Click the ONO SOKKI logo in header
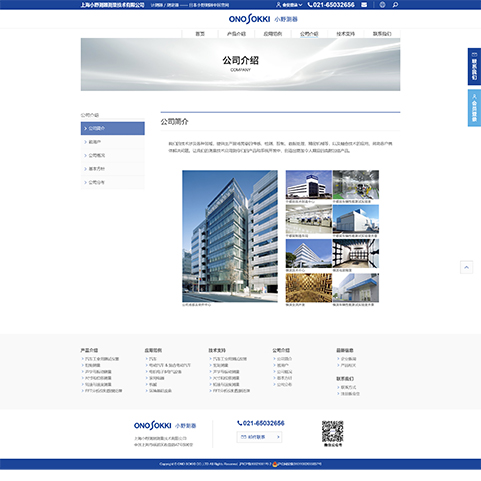This screenshot has width=481, height=481. [x=263, y=19]
